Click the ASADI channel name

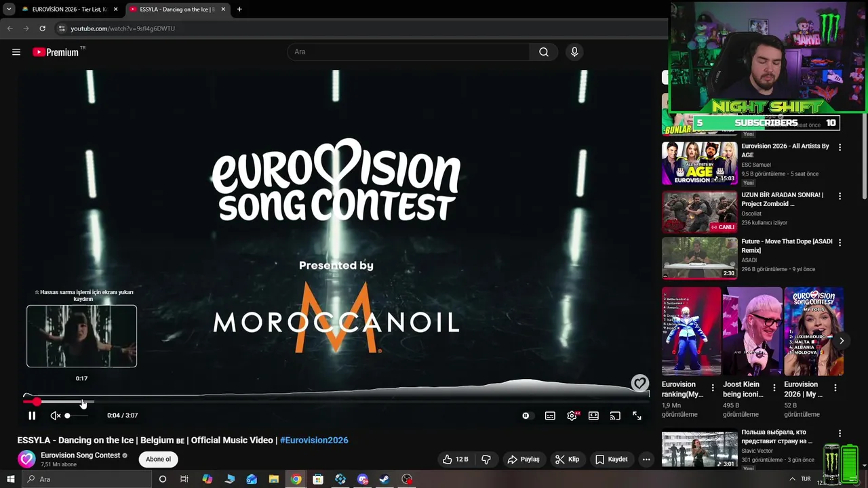coord(750,260)
